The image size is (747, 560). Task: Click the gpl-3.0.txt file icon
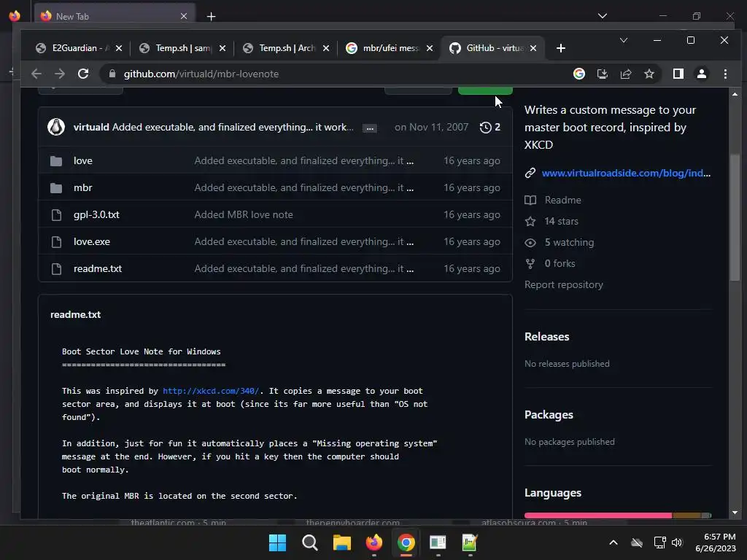click(56, 215)
